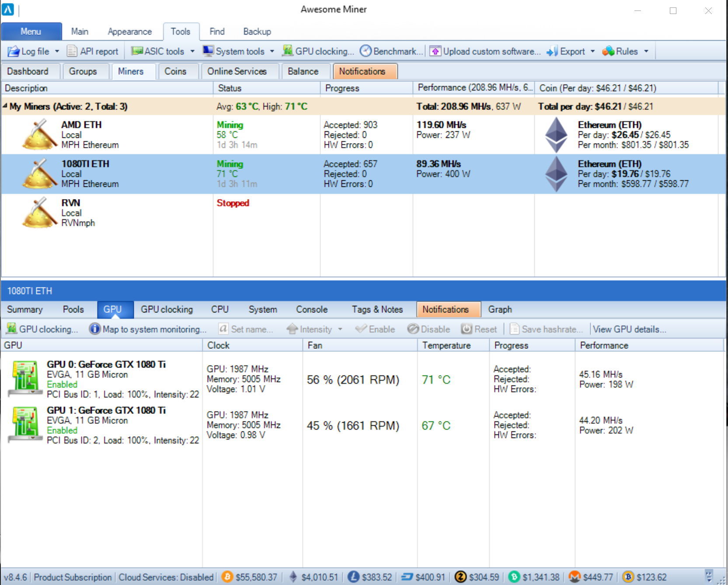Image resolution: width=728 pixels, height=585 pixels.
Task: Click the Bitcoin SV icon in status bar
Action: [x=628, y=577]
